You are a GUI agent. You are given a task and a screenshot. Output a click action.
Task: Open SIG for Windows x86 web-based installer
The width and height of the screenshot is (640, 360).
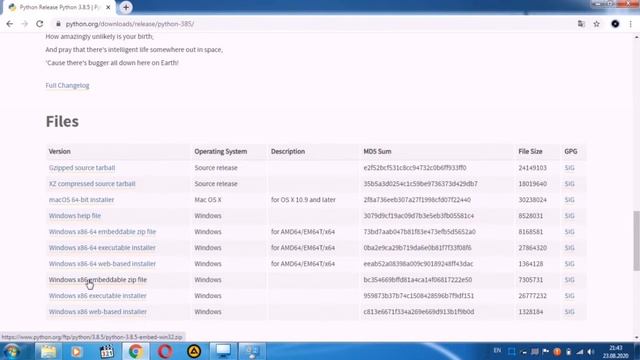(569, 311)
